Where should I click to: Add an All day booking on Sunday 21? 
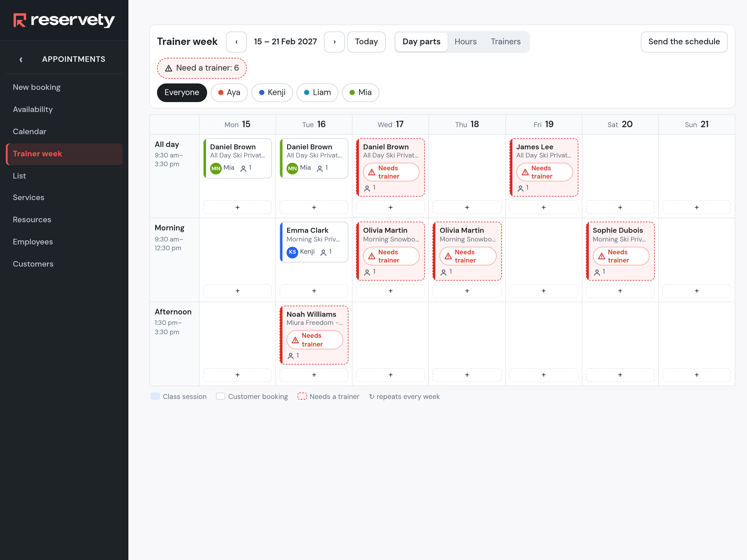(x=697, y=207)
